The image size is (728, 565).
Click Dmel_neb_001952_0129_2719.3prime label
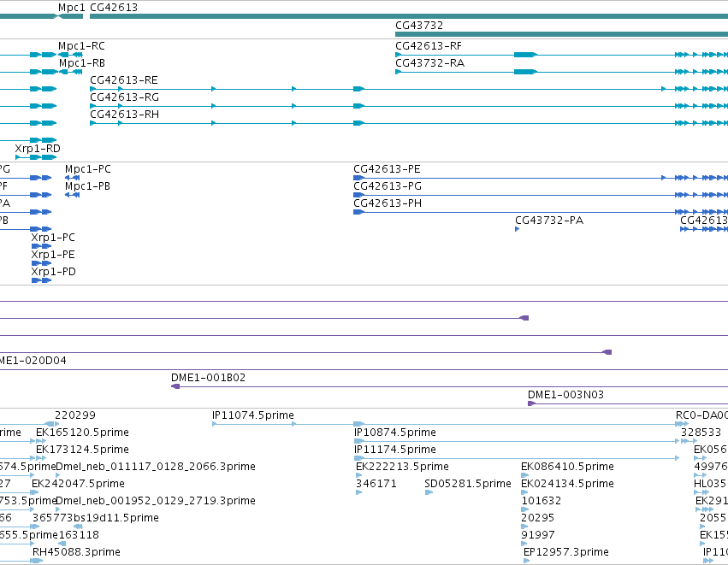pyautogui.click(x=156, y=501)
